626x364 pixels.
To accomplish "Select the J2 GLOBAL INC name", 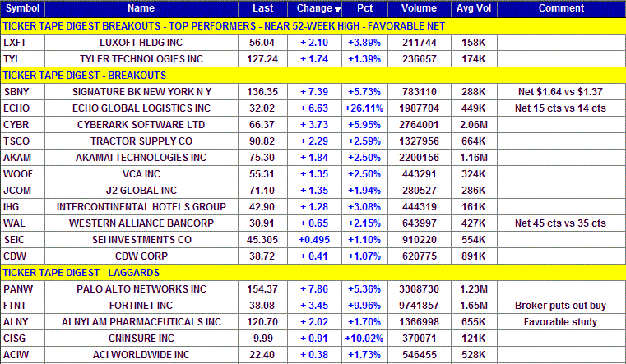I will point(141,190).
